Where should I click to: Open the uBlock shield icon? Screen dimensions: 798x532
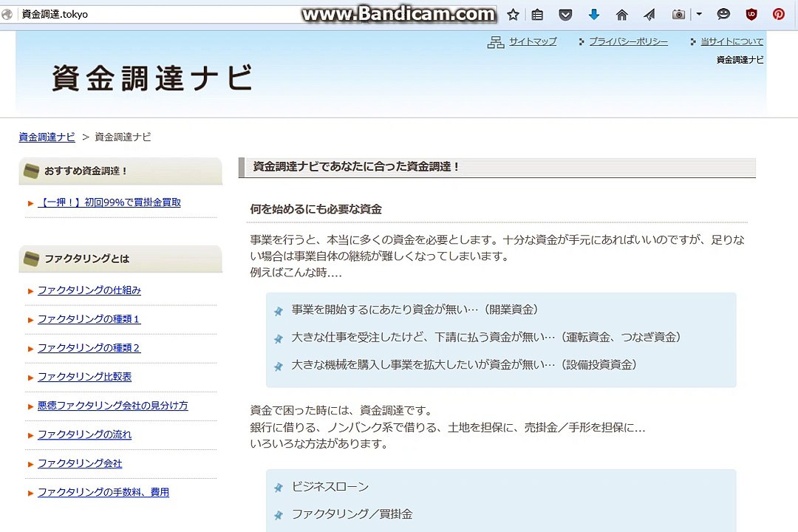[x=751, y=14]
